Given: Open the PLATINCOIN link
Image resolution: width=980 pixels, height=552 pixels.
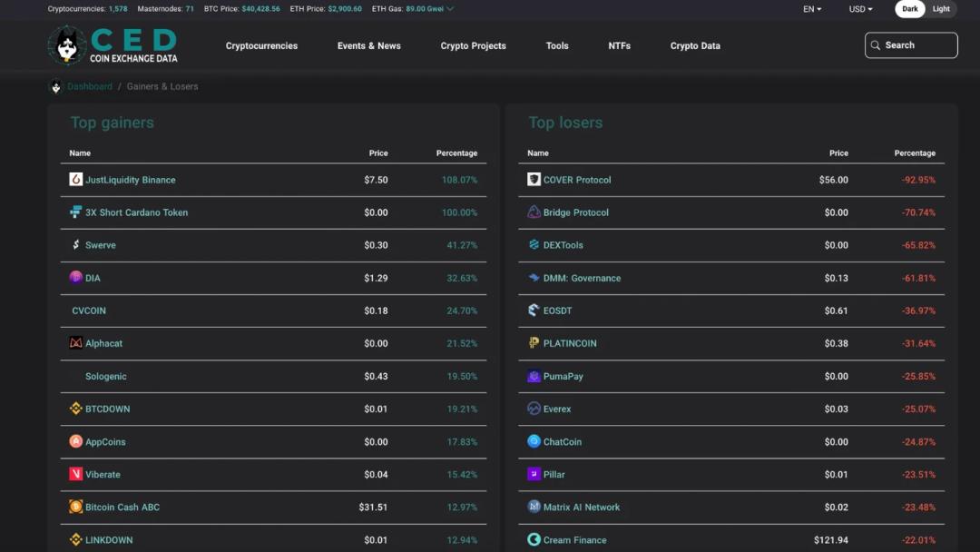Looking at the screenshot, I should 569,343.
